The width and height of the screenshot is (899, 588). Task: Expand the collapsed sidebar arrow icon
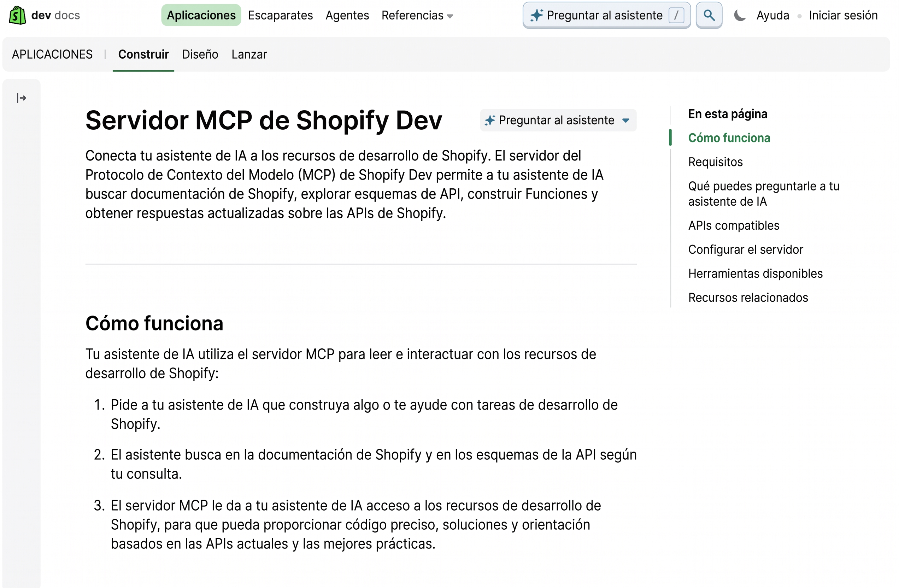[x=22, y=98]
